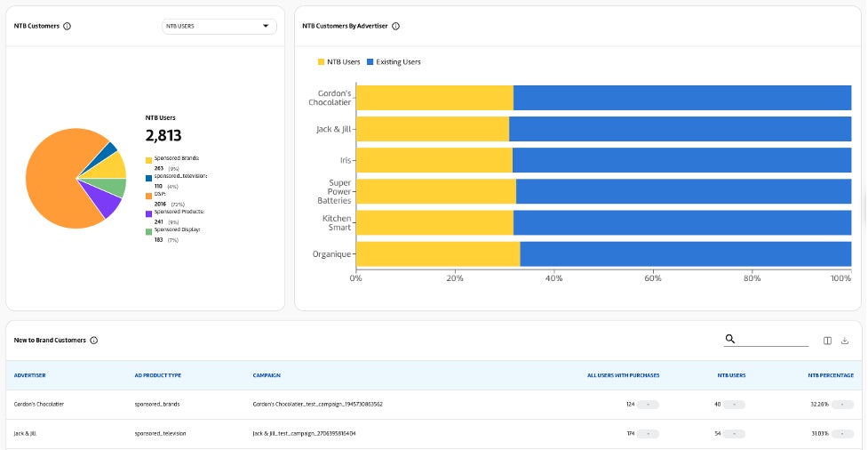Click Sponsored Display green legend swatch
Image resolution: width=868 pixels, height=450 pixels.
point(149,231)
